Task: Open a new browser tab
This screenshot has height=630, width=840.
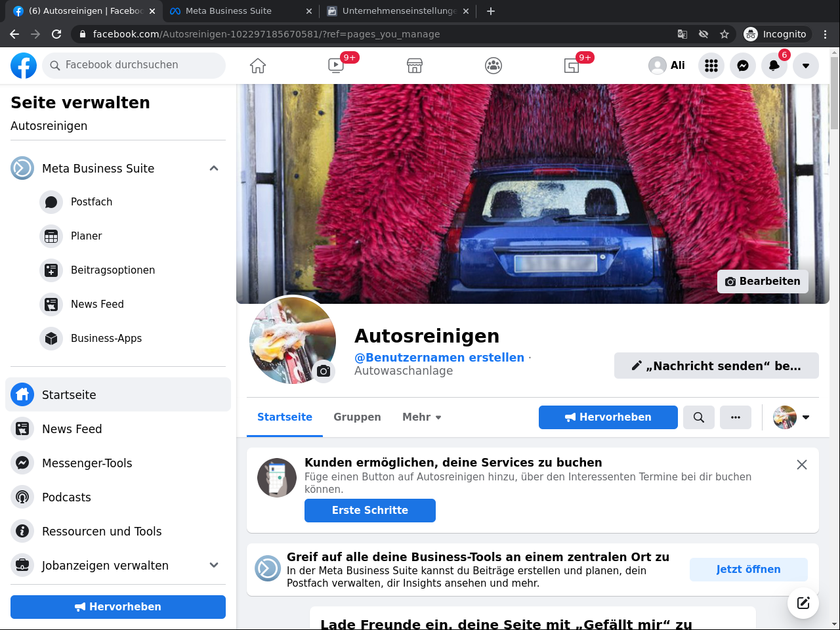Action: point(491,11)
